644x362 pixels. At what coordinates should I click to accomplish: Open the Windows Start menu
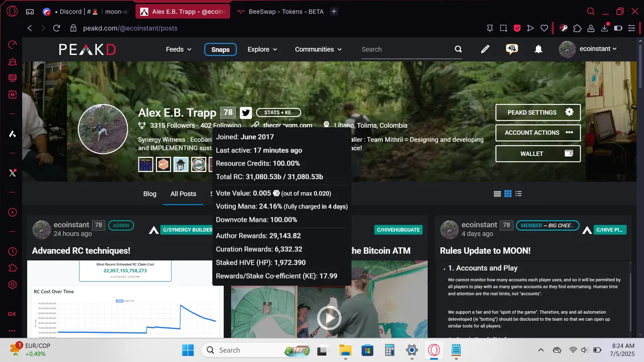tap(188, 350)
